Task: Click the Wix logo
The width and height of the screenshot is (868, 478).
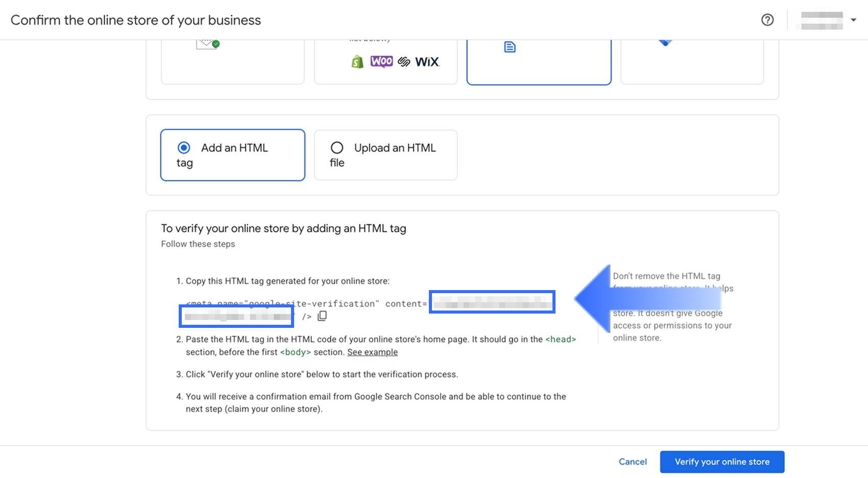Action: click(427, 62)
